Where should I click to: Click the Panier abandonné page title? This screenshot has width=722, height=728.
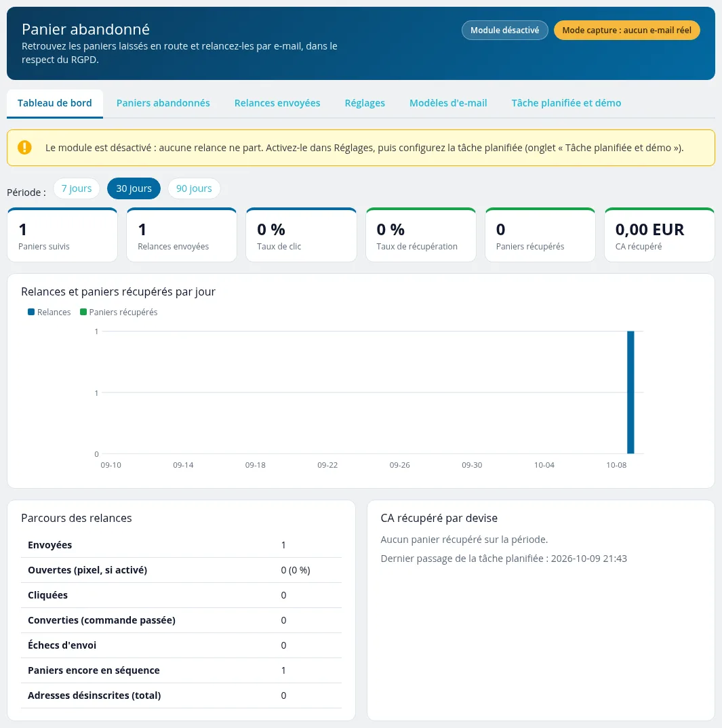[x=86, y=29]
